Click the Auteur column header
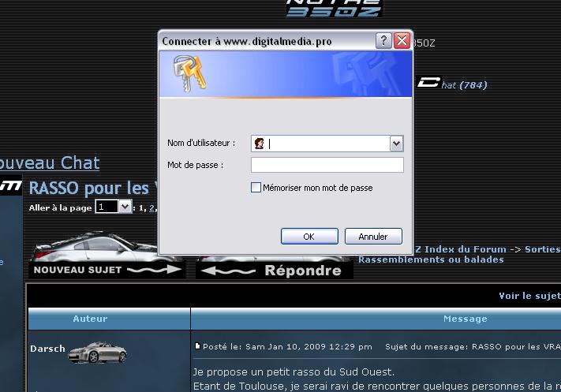Image resolution: width=561 pixels, height=392 pixels. pyautogui.click(x=90, y=319)
